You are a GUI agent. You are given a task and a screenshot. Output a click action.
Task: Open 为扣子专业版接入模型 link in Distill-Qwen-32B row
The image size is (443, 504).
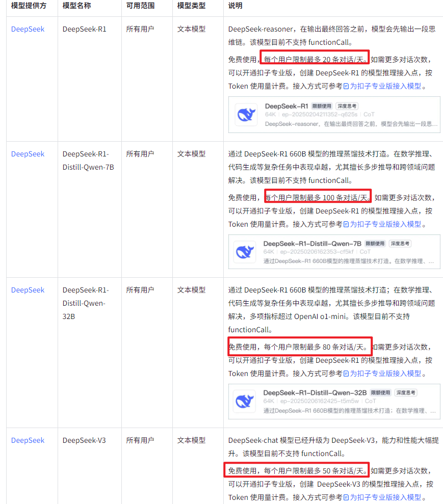coord(385,374)
